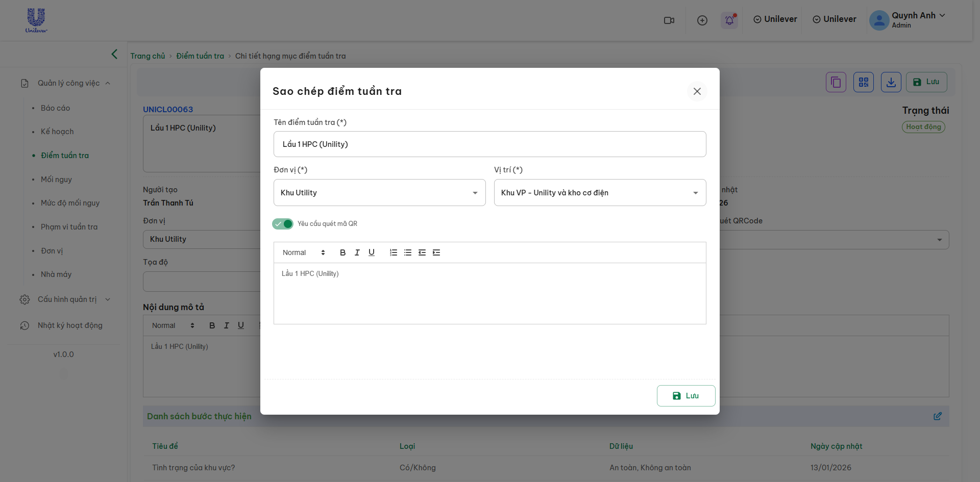Insert ordered list in the dialog editor
Screen dimensions: 980x482
pyautogui.click(x=393, y=252)
